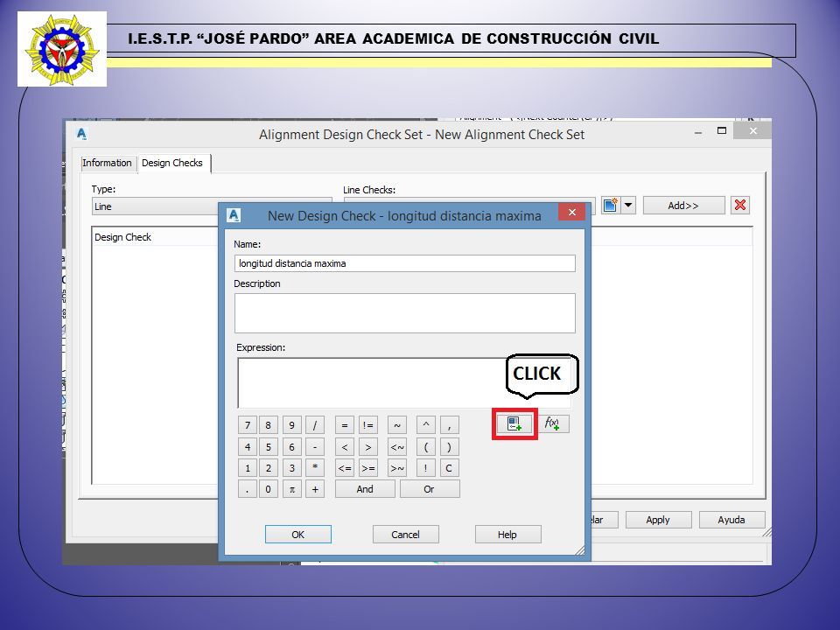Click Apply in Alignment Check Set window
The width and height of the screenshot is (840, 630).
(658, 520)
